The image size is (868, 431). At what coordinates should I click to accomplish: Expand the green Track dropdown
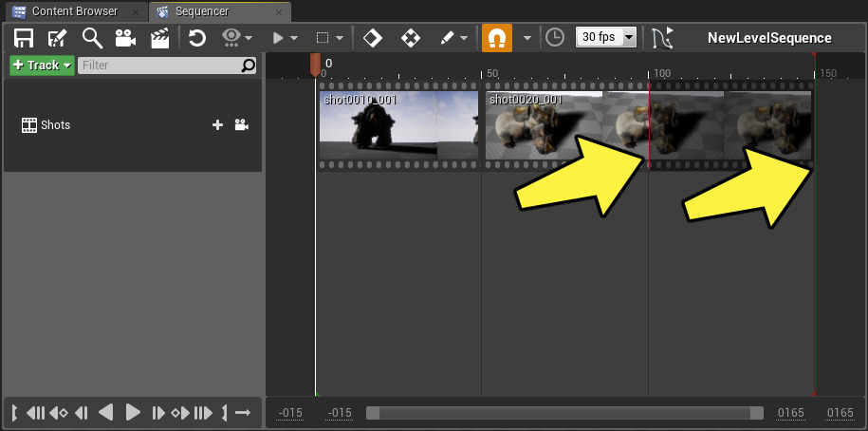click(x=42, y=66)
